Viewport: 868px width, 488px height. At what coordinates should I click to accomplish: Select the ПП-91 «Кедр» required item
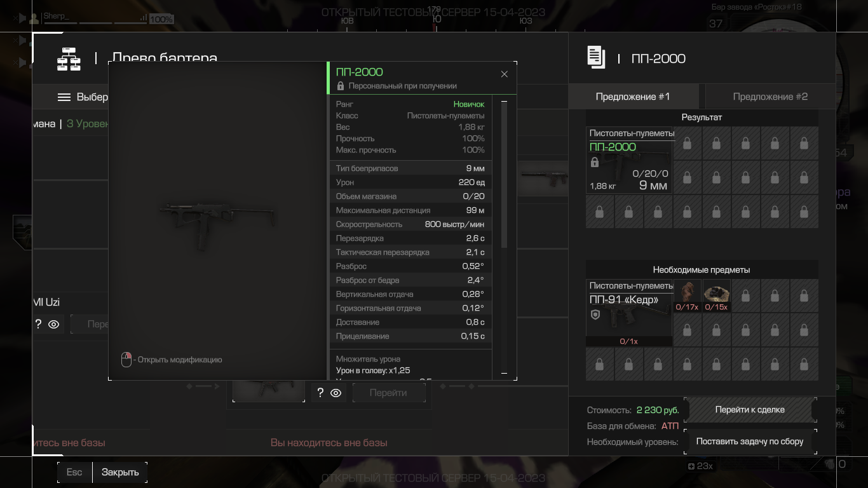tap(629, 313)
